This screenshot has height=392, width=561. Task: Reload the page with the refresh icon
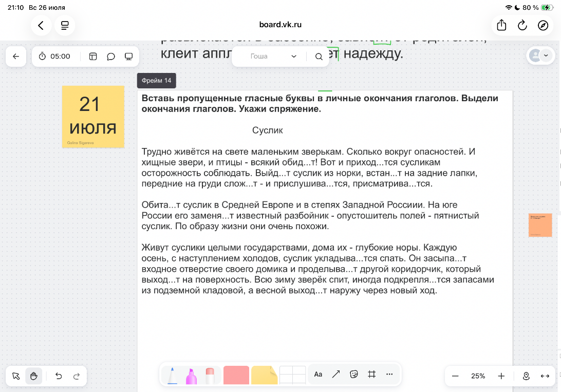tap(522, 25)
